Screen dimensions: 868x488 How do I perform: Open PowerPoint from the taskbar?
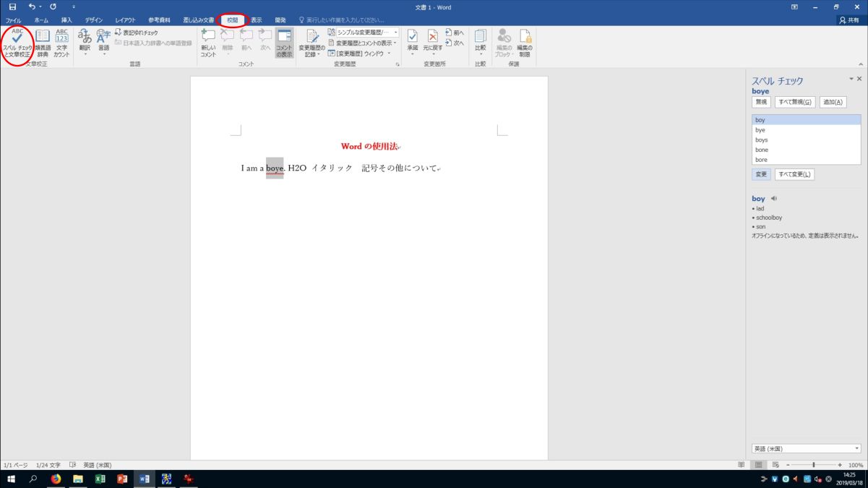click(122, 479)
